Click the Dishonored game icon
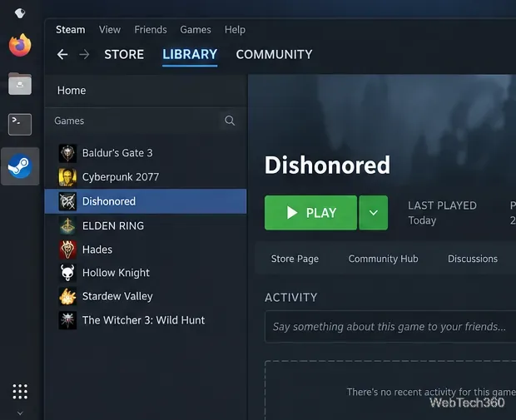Screen dimensions: 516x420 [x=67, y=201]
